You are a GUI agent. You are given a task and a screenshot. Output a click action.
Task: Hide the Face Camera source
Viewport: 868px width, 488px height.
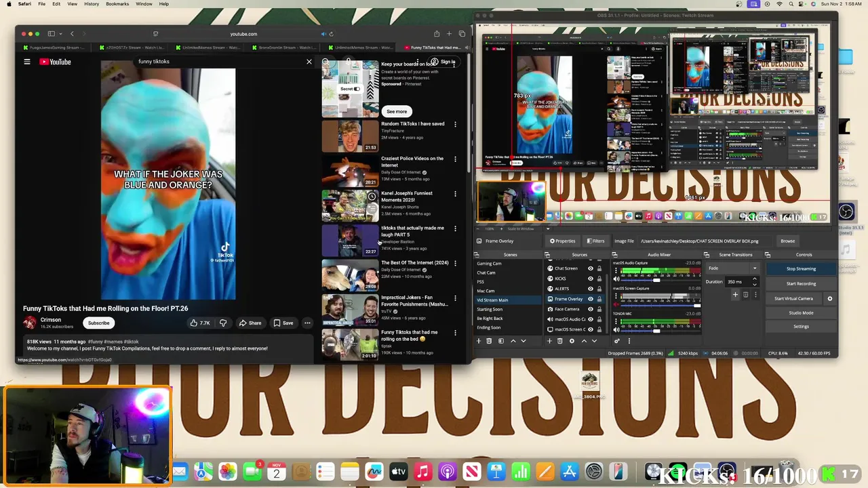[591, 309]
